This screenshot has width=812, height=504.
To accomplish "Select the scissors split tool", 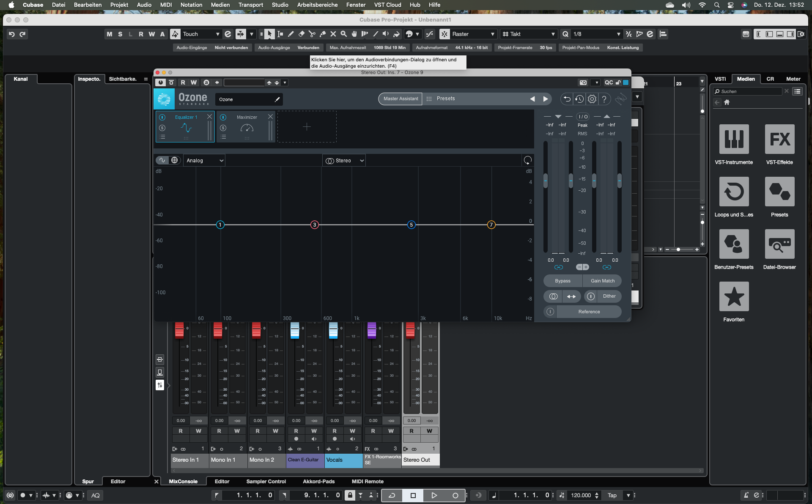I will coord(312,34).
